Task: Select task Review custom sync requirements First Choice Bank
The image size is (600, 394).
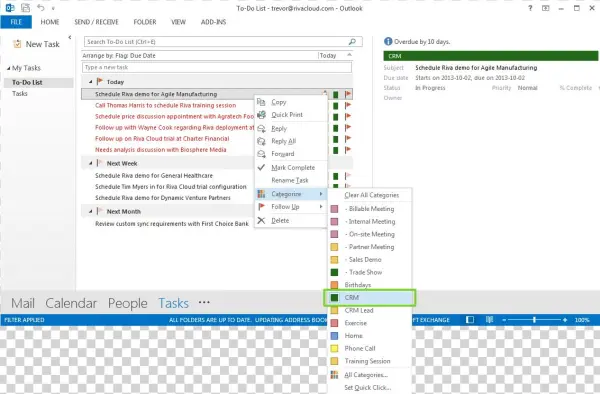Action: [172, 223]
